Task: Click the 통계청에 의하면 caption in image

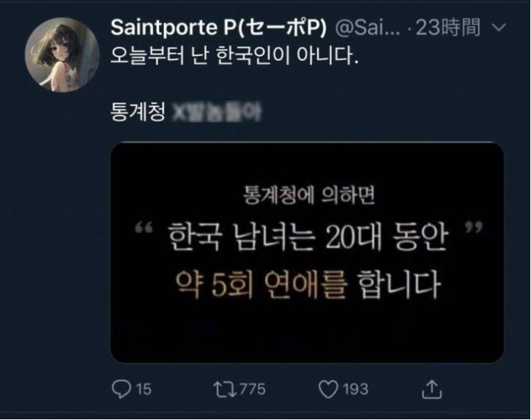Action: click(309, 195)
